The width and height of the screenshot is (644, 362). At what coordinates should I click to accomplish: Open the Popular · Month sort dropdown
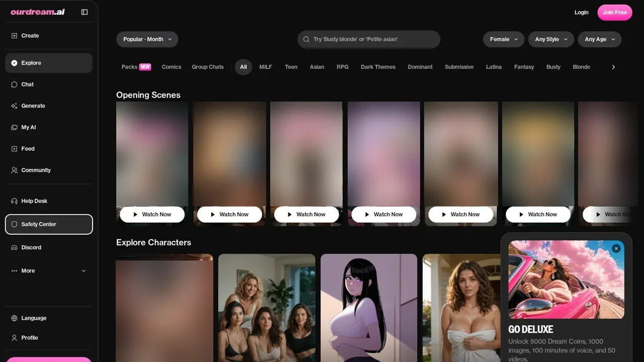(x=147, y=39)
